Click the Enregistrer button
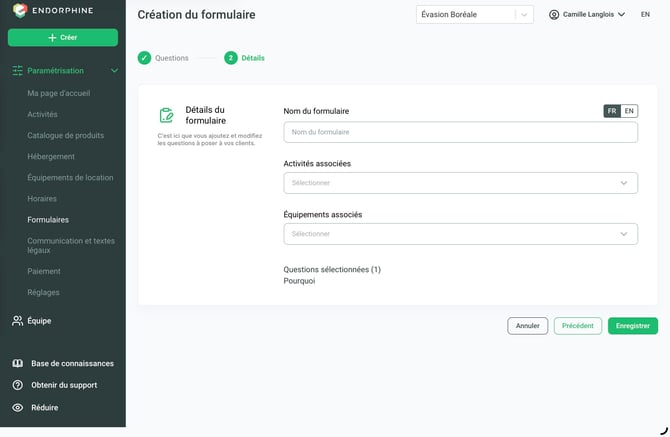The height and width of the screenshot is (437, 670). [x=633, y=326]
